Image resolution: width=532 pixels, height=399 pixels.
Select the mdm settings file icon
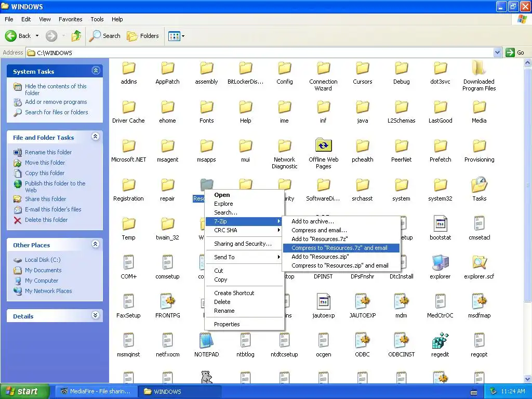pos(401,302)
